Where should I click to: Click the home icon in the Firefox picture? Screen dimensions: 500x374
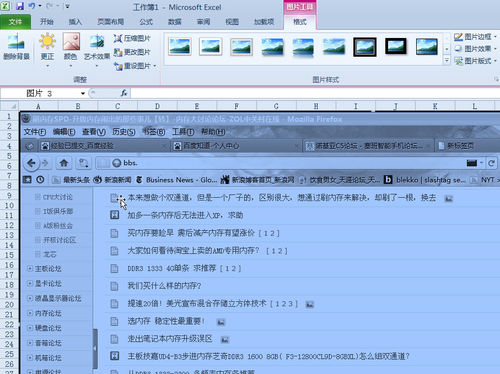point(64,163)
